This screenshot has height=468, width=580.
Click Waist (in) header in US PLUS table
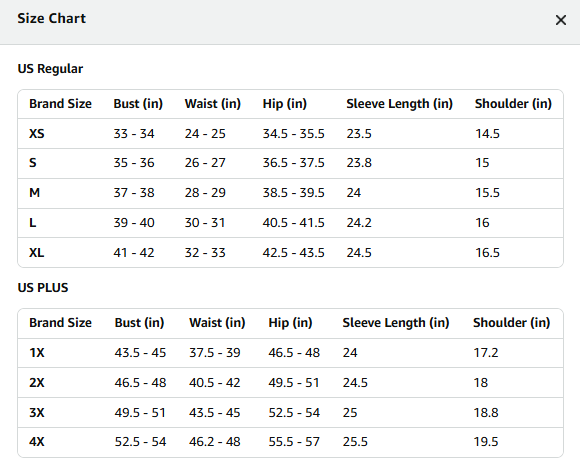(217, 323)
